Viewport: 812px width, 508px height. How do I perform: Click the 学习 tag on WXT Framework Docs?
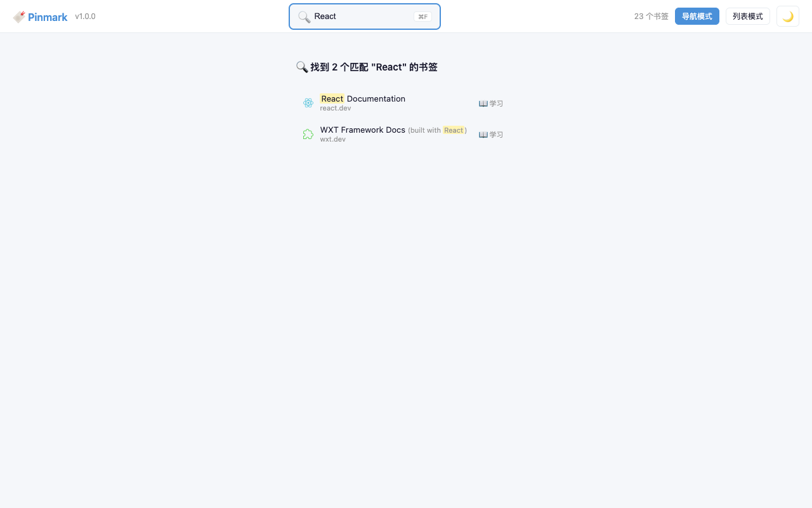point(491,135)
